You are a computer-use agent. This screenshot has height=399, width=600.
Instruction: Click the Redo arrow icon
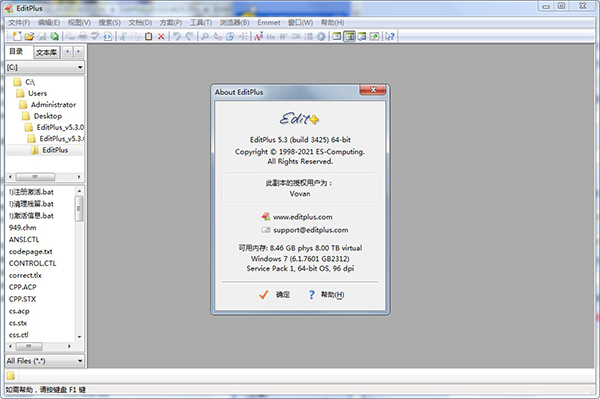click(x=189, y=36)
